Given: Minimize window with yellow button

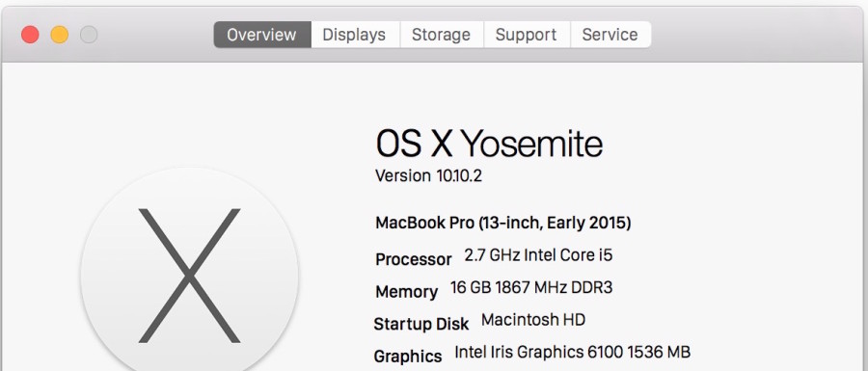Looking at the screenshot, I should (x=59, y=35).
